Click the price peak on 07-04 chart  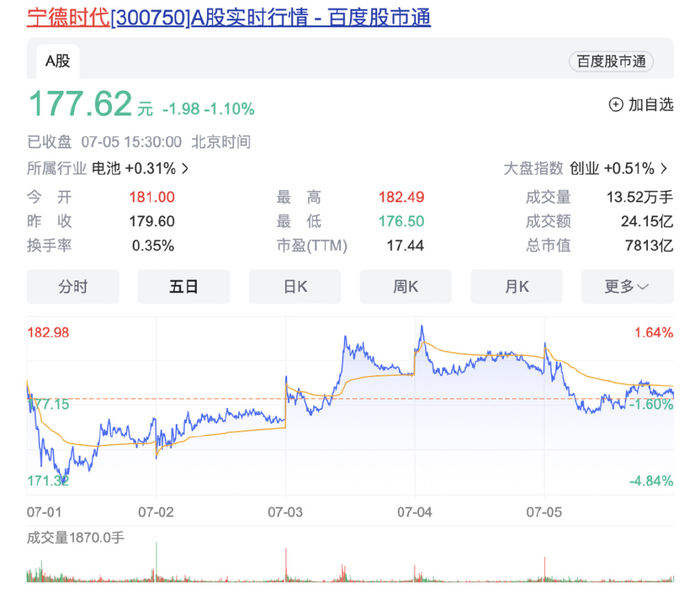coord(422,327)
